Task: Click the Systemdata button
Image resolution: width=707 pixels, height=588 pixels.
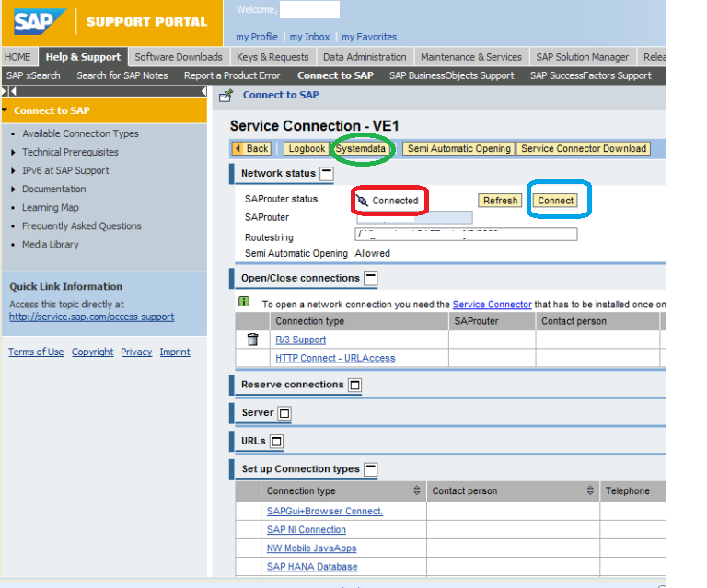Action: [x=360, y=149]
